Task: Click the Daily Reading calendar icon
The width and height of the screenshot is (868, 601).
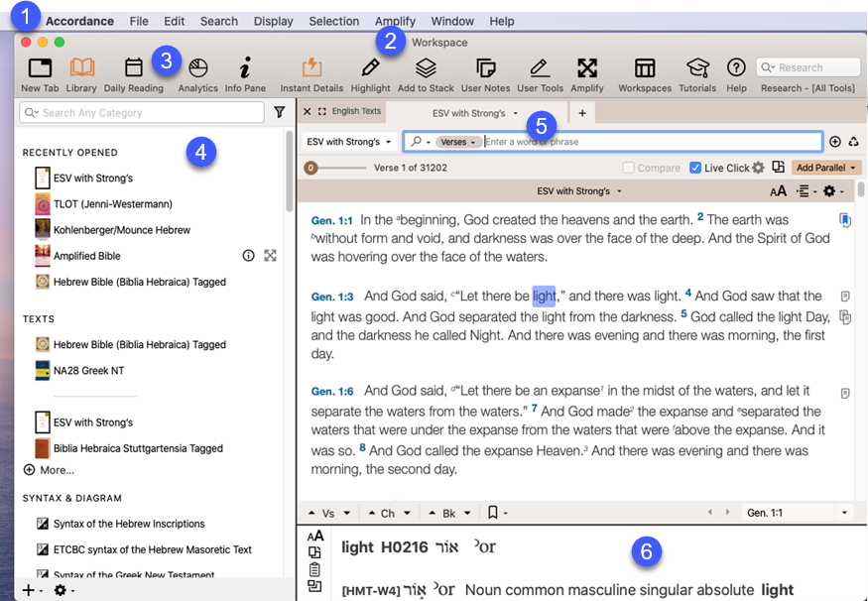Action: tap(133, 68)
